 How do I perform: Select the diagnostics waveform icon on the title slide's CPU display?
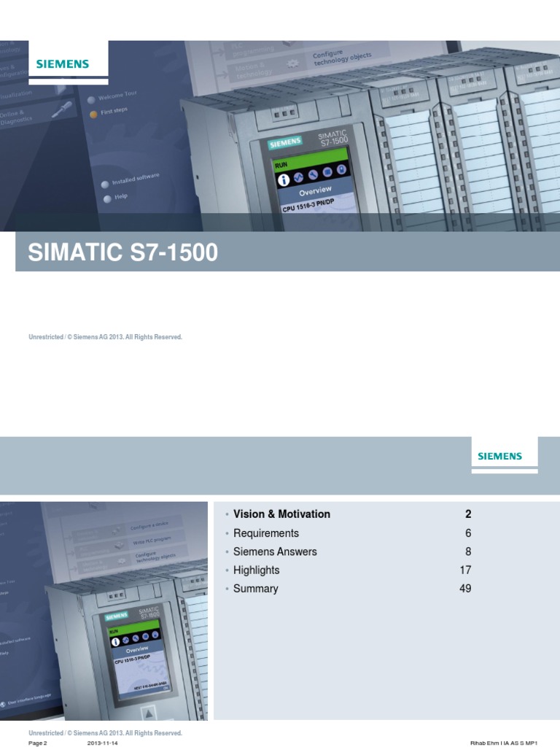click(x=298, y=177)
